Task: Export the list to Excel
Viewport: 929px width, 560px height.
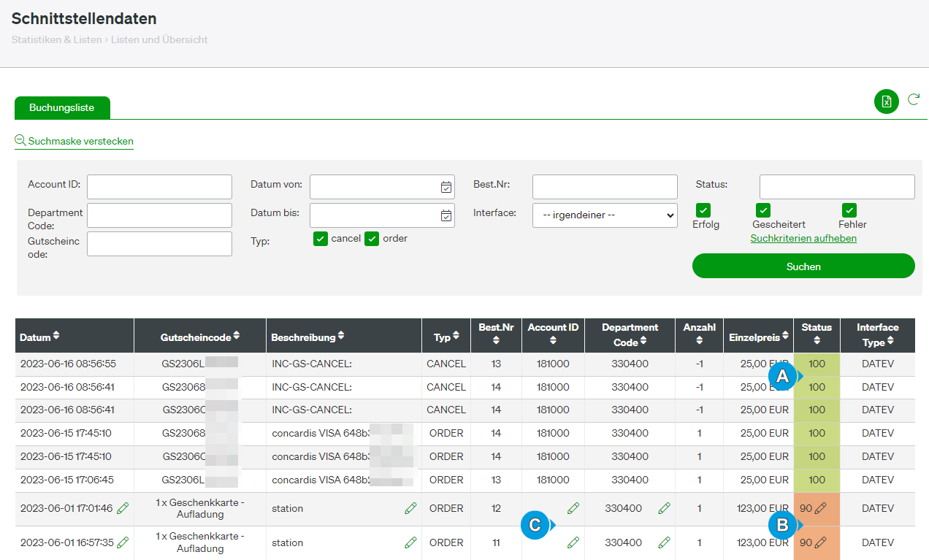Action: [x=886, y=101]
